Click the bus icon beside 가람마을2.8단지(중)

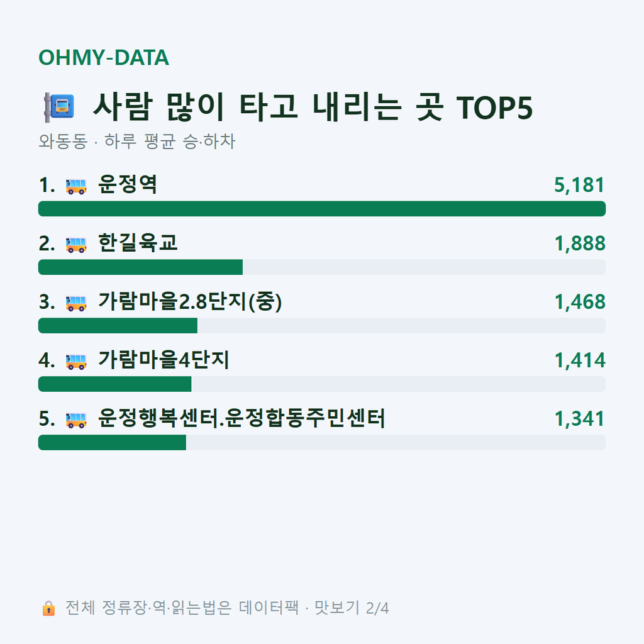[76, 303]
